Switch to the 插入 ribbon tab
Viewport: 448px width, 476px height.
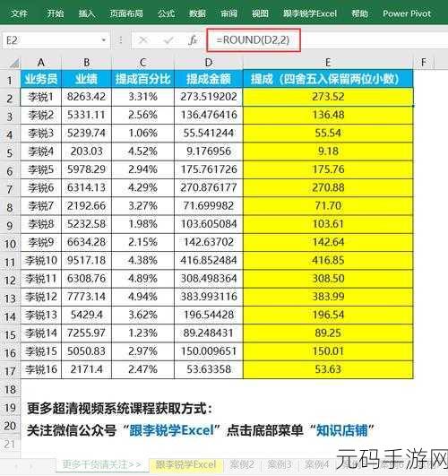pos(87,13)
